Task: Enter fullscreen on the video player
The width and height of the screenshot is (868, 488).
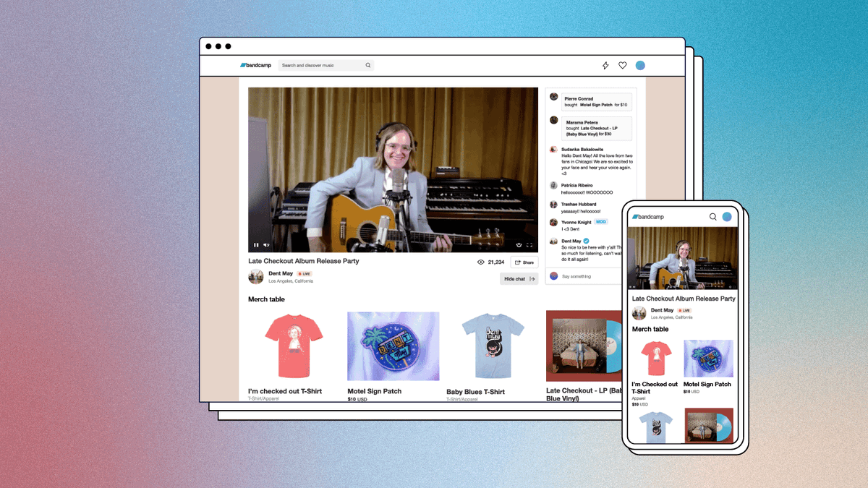Action: (529, 244)
